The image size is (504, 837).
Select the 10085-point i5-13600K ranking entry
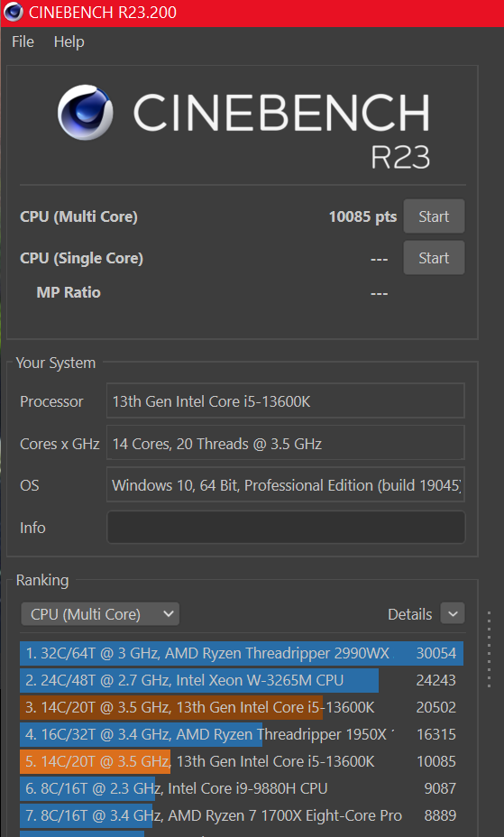(x=242, y=762)
